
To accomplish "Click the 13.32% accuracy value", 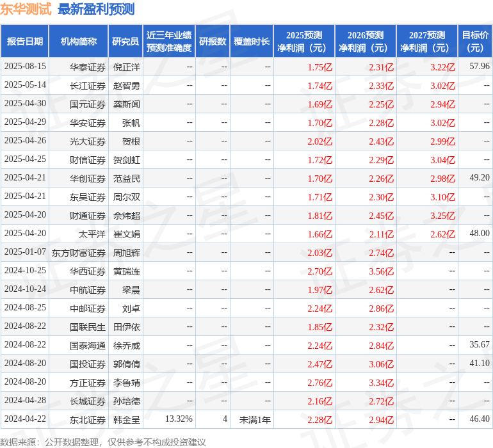I will click(179, 419).
